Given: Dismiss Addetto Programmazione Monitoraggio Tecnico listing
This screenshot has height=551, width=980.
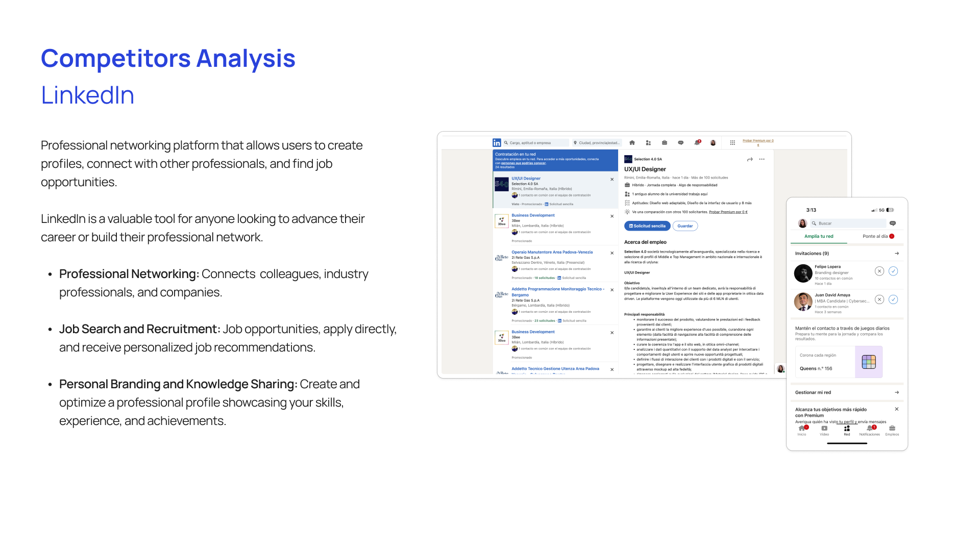Looking at the screenshot, I should point(612,290).
